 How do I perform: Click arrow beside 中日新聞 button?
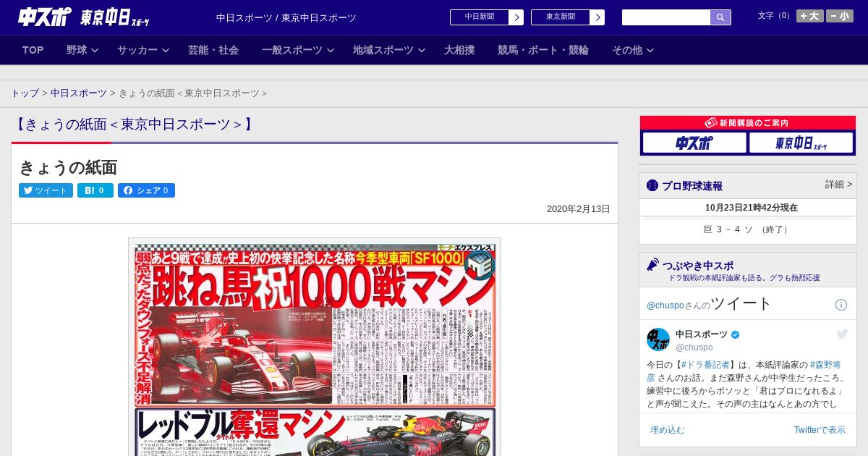tap(516, 17)
